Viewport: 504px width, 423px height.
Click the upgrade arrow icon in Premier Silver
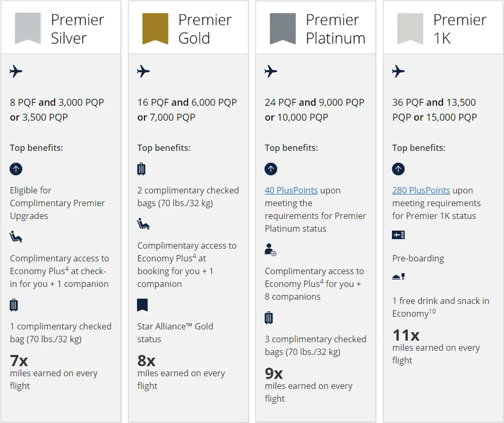point(16,170)
